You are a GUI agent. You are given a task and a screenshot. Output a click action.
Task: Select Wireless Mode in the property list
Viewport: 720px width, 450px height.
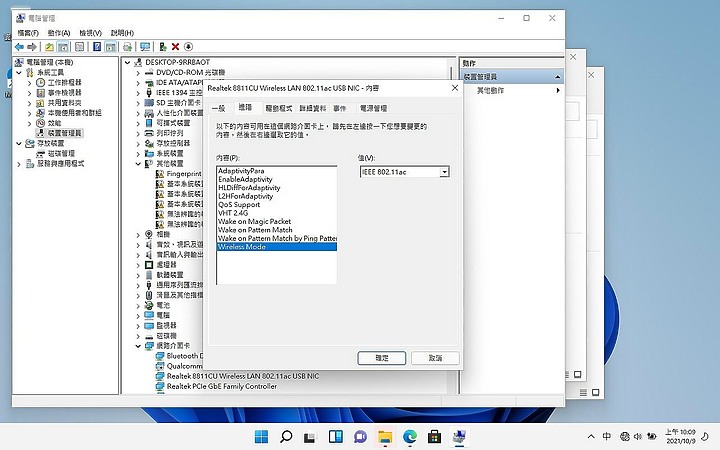pos(276,247)
